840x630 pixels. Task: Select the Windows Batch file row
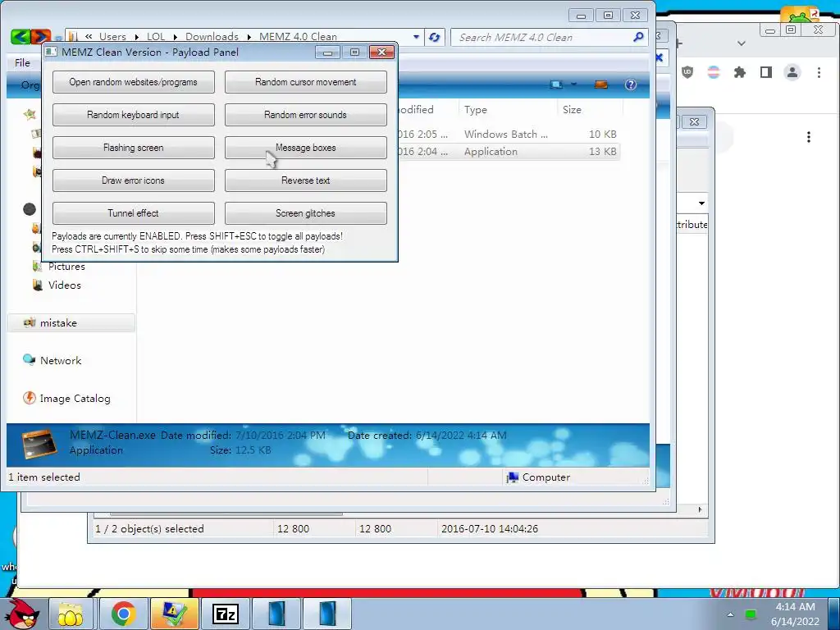click(x=509, y=134)
